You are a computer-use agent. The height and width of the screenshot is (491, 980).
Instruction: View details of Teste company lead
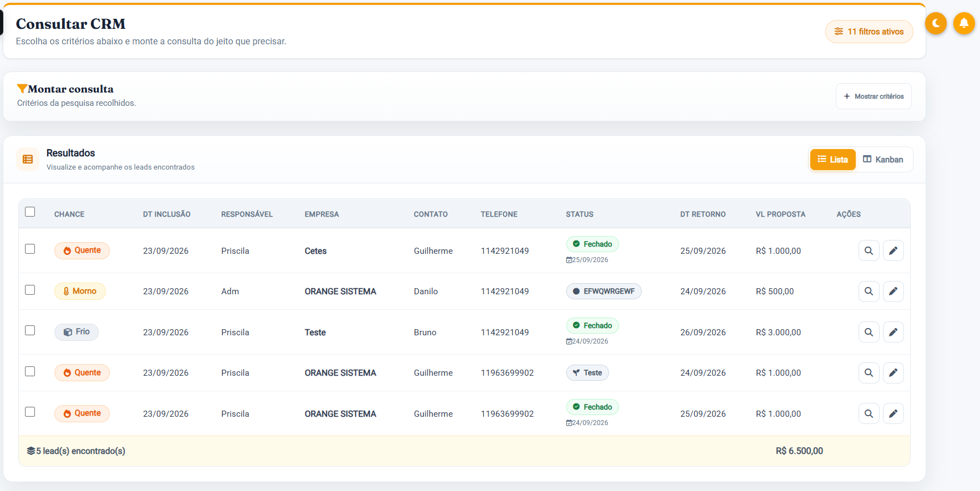(869, 332)
